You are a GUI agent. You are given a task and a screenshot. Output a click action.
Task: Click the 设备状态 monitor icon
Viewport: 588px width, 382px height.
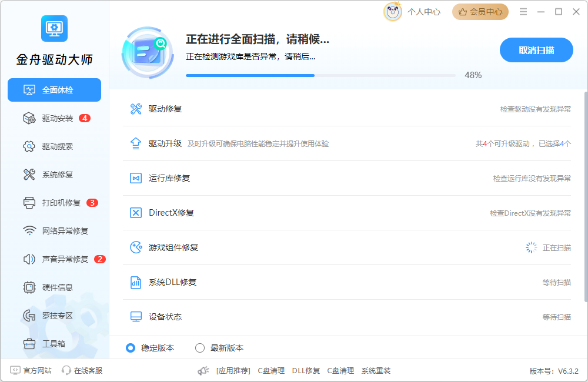click(136, 317)
